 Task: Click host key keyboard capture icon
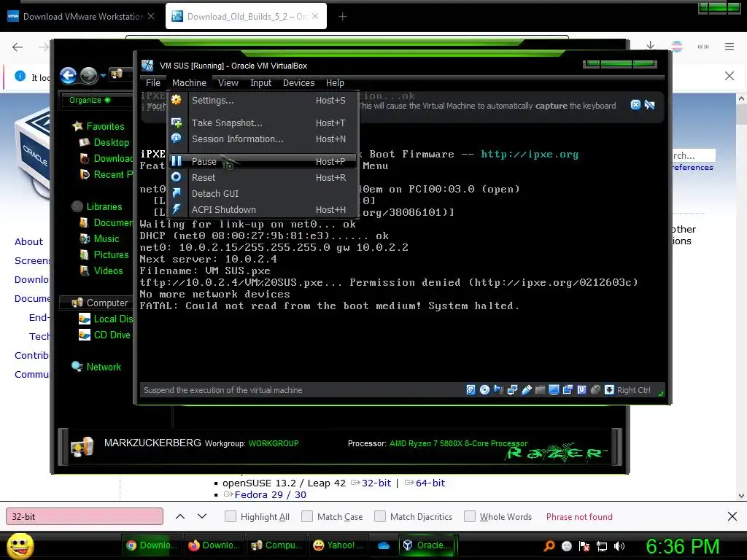(x=609, y=390)
